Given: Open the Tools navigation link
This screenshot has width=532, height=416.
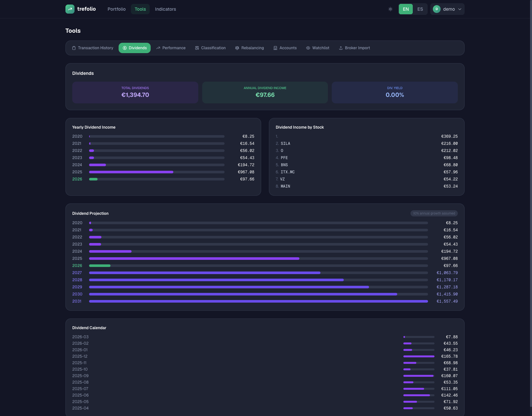Looking at the screenshot, I should 140,9.
